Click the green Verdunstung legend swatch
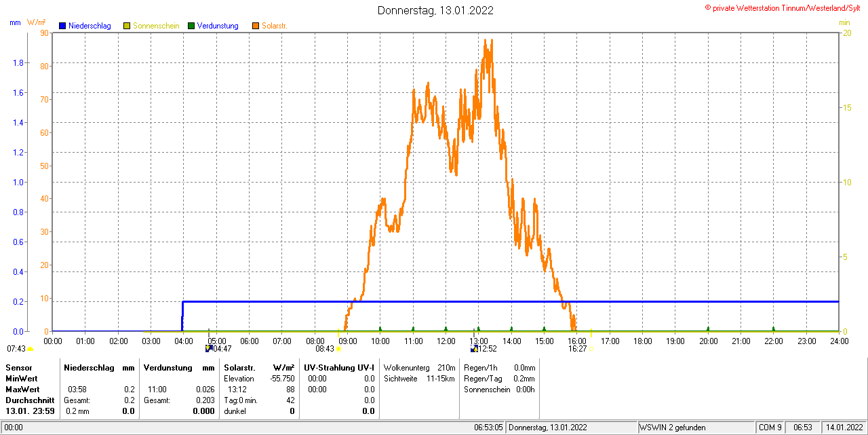Viewport: 868px width, 435px height. click(x=191, y=26)
